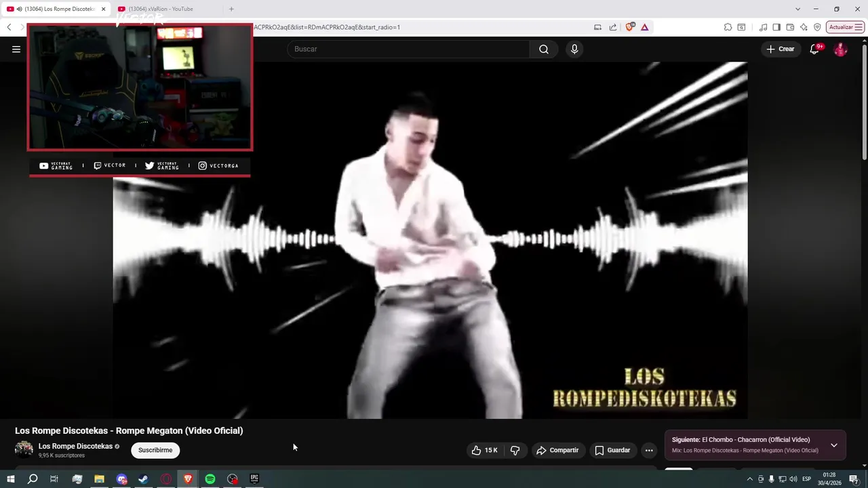Viewport: 868px width, 488px height.
Task: Open the Los Rompe Discotekas channel link
Action: coord(75,446)
